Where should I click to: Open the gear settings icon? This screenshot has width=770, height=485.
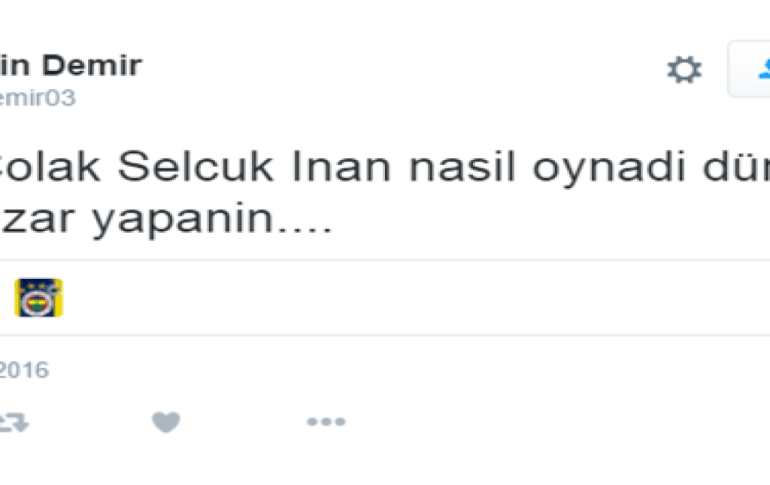[684, 69]
